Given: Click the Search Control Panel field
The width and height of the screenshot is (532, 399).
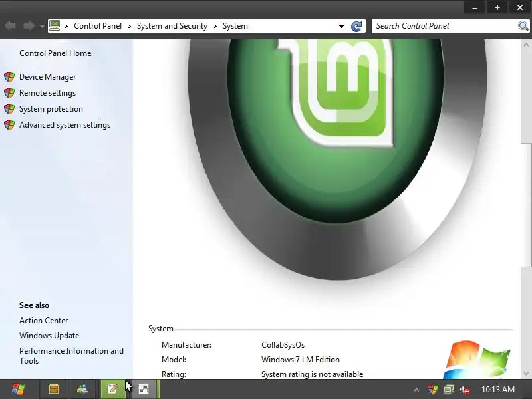Looking at the screenshot, I should tap(444, 26).
